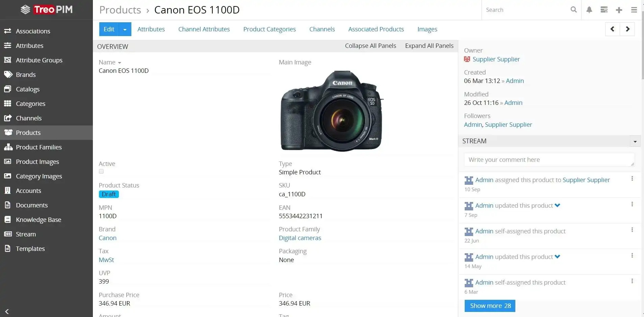Image resolution: width=644 pixels, height=317 pixels.
Task: Click the stream comment text box
Action: tap(549, 160)
